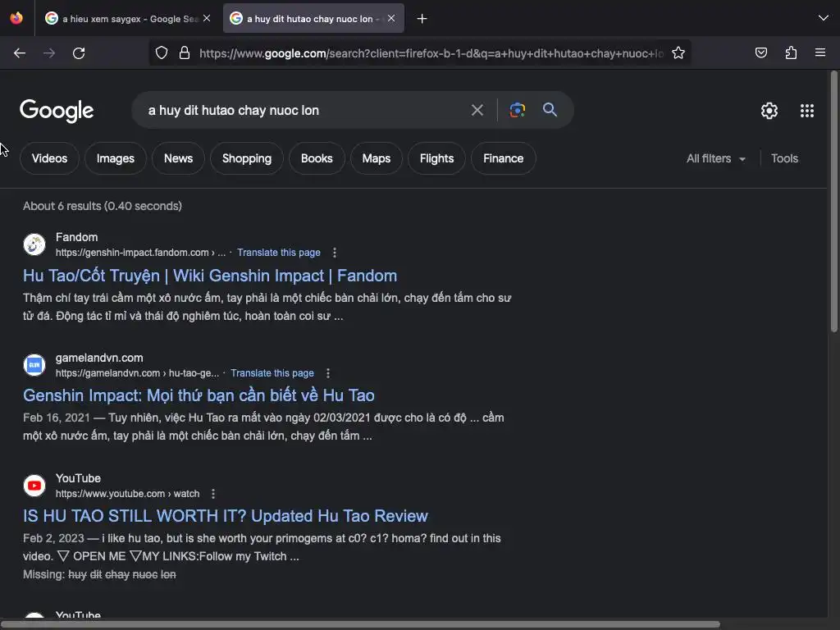The height and width of the screenshot is (630, 840).
Task: Click the padlock site security icon
Action: coord(185,52)
